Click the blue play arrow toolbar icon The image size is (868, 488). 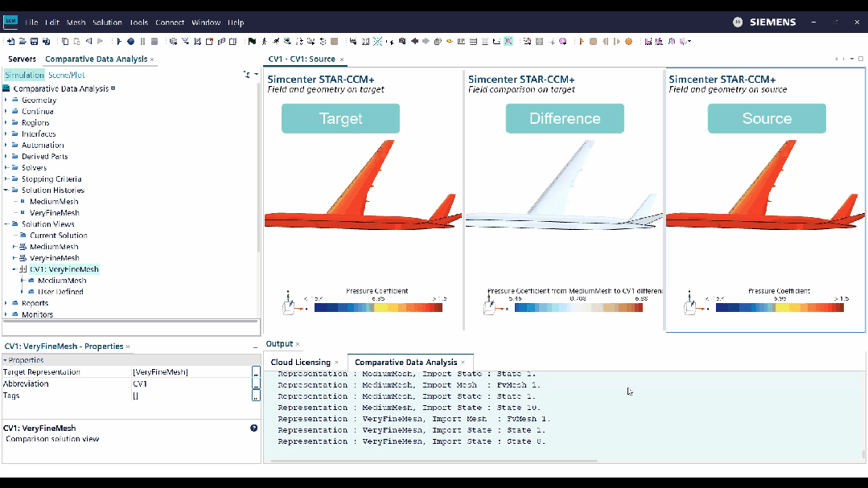[118, 42]
